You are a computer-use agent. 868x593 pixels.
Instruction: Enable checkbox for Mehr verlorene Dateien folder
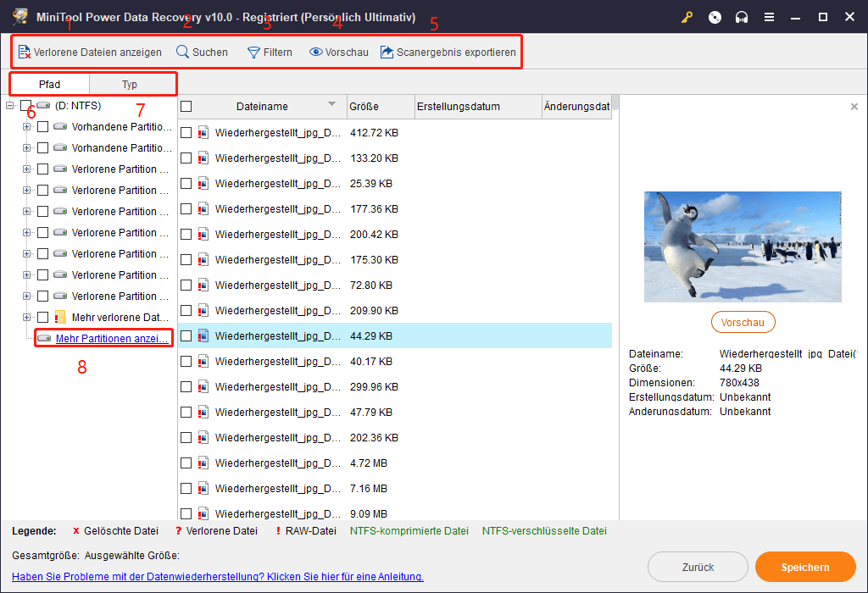coord(42,317)
